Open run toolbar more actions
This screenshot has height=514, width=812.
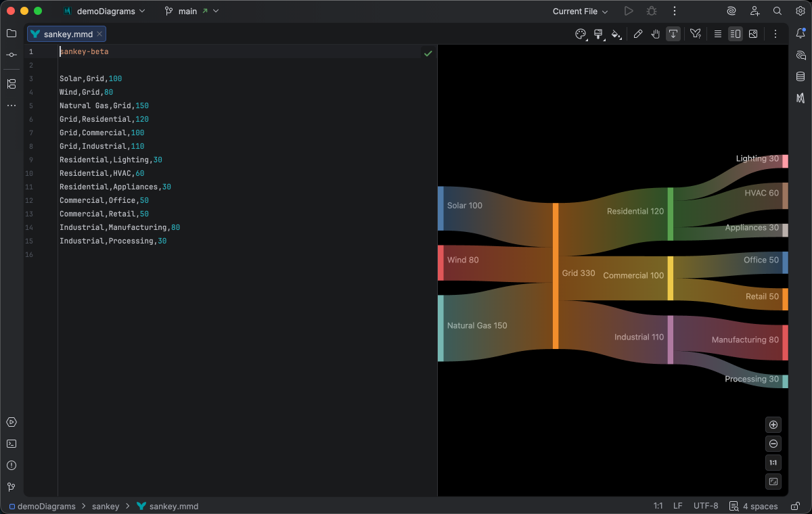pyautogui.click(x=674, y=11)
